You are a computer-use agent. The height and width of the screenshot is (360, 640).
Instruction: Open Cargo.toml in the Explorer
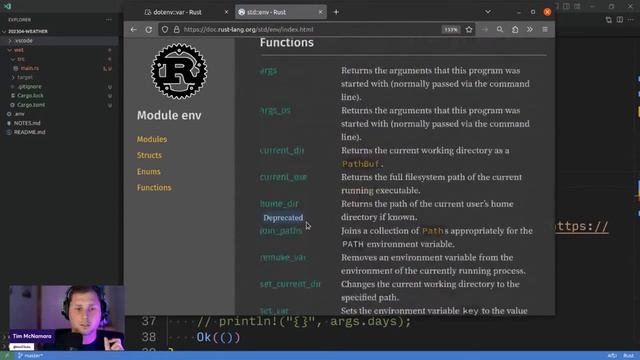(31, 105)
